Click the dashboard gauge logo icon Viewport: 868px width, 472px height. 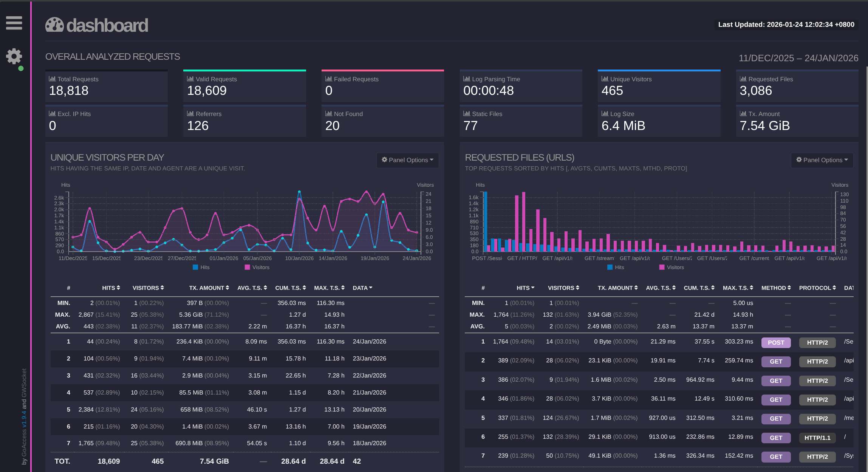click(x=54, y=25)
